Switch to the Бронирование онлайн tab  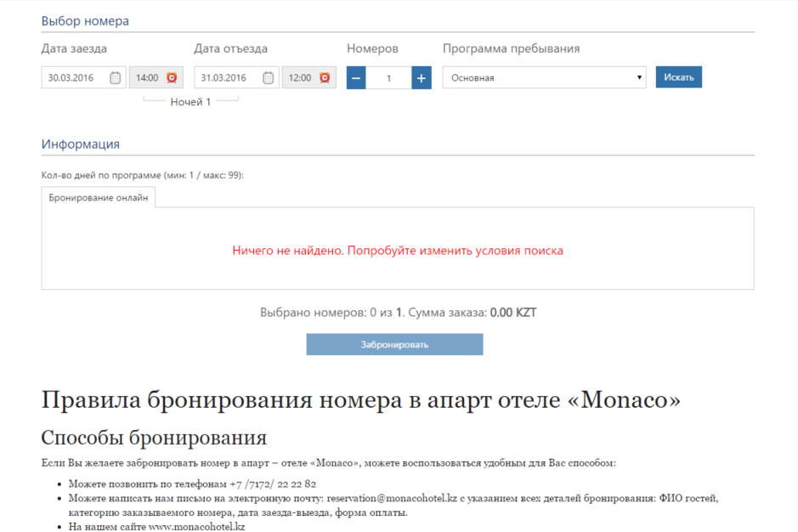[98, 198]
